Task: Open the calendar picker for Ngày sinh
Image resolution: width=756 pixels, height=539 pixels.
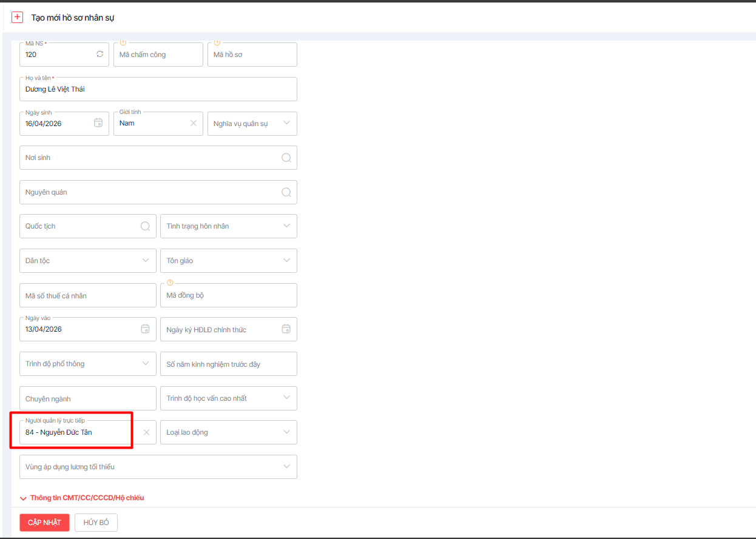Action: pos(98,123)
